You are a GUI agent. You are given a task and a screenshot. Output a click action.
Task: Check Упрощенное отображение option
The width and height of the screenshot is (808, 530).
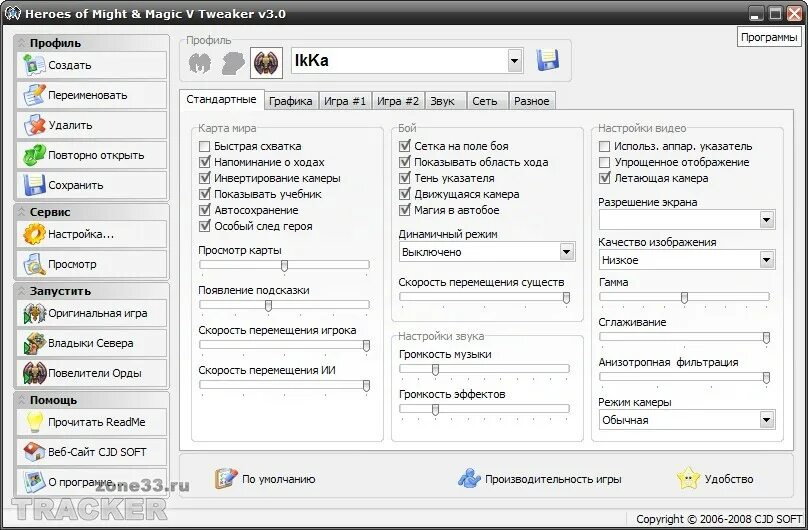[604, 162]
